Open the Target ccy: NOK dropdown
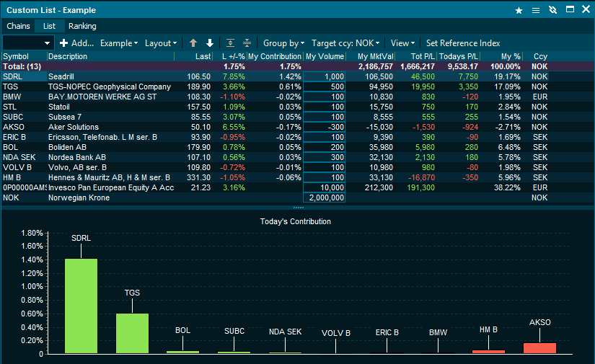The width and height of the screenshot is (595, 364). point(345,43)
